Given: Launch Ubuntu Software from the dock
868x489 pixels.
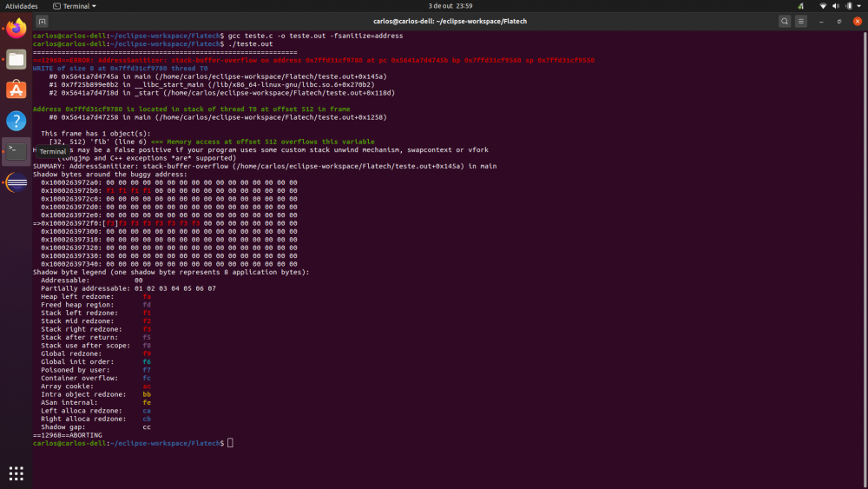Looking at the screenshot, I should [16, 89].
